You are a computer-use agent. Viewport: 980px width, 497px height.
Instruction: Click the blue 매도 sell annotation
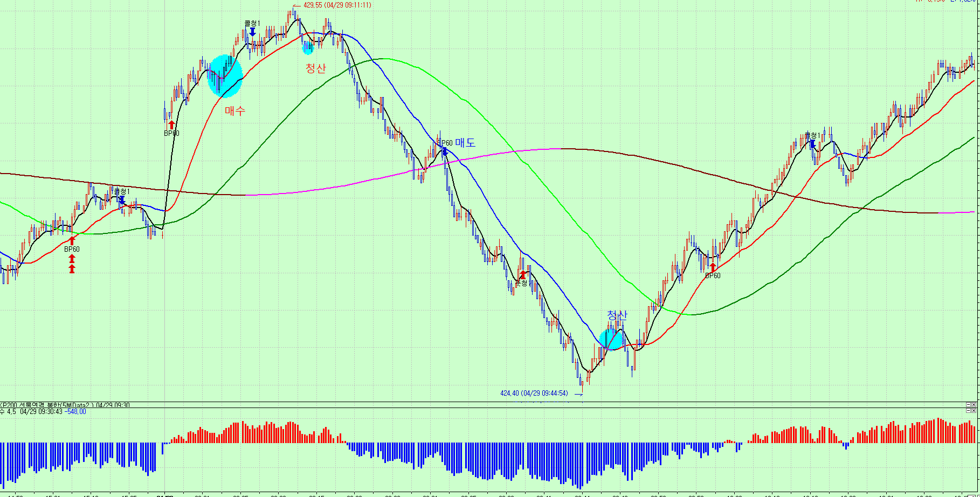(x=465, y=142)
